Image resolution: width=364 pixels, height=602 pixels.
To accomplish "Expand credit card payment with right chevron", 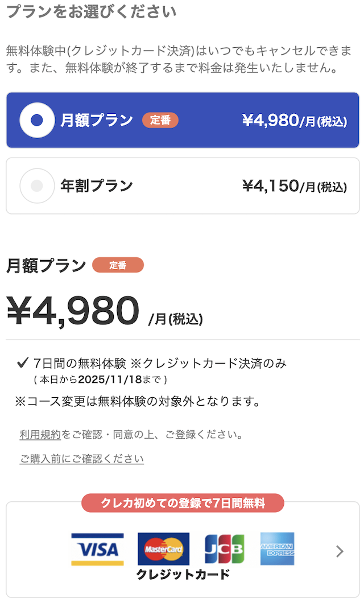I will tap(340, 551).
